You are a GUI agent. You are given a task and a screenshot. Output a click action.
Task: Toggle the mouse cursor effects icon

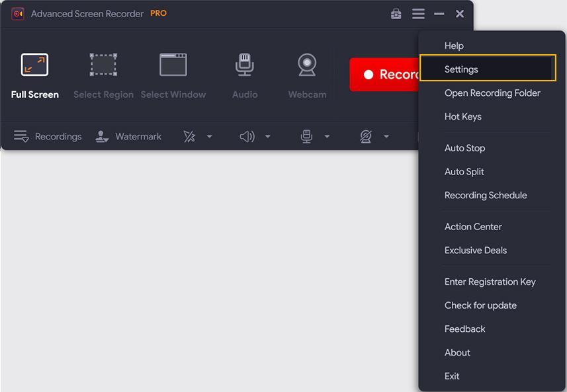pos(189,137)
